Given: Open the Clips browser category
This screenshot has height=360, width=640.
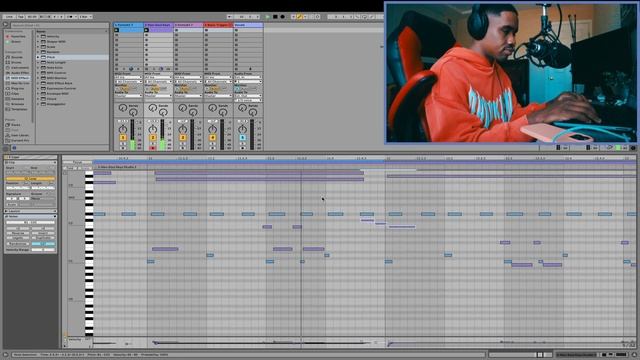Looking at the screenshot, I should (16, 93).
